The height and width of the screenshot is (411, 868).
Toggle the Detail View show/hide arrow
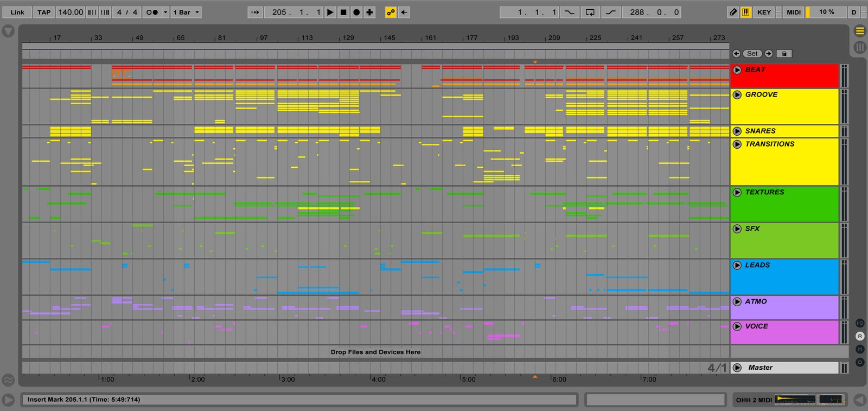[860, 400]
